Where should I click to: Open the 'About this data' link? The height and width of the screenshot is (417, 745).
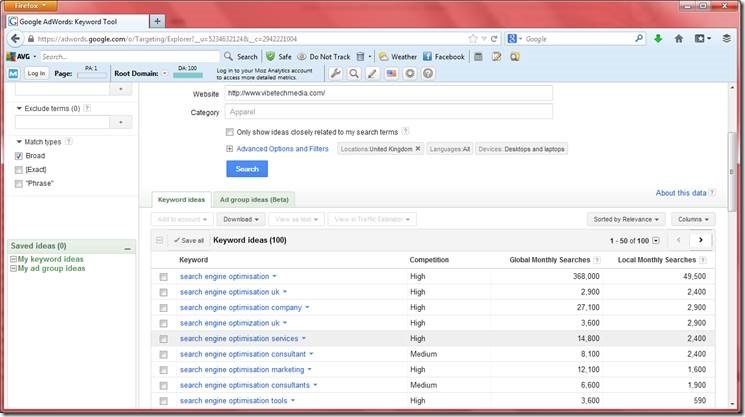[x=680, y=193]
